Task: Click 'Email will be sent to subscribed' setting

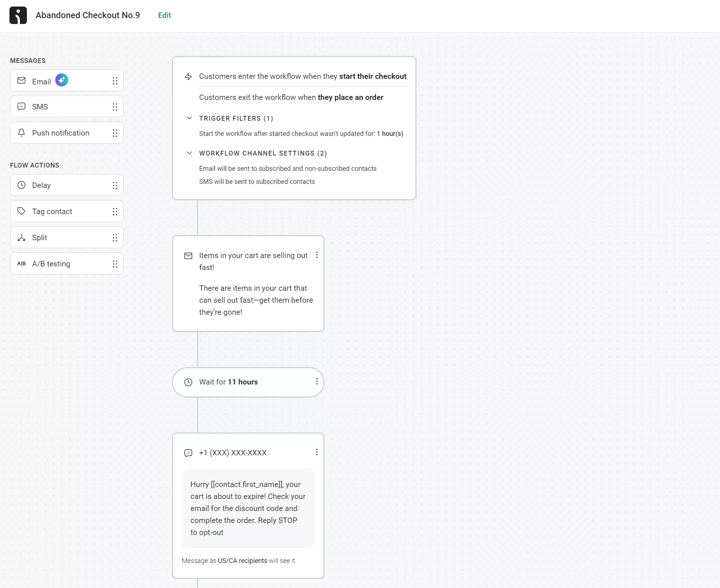Action: (x=288, y=169)
